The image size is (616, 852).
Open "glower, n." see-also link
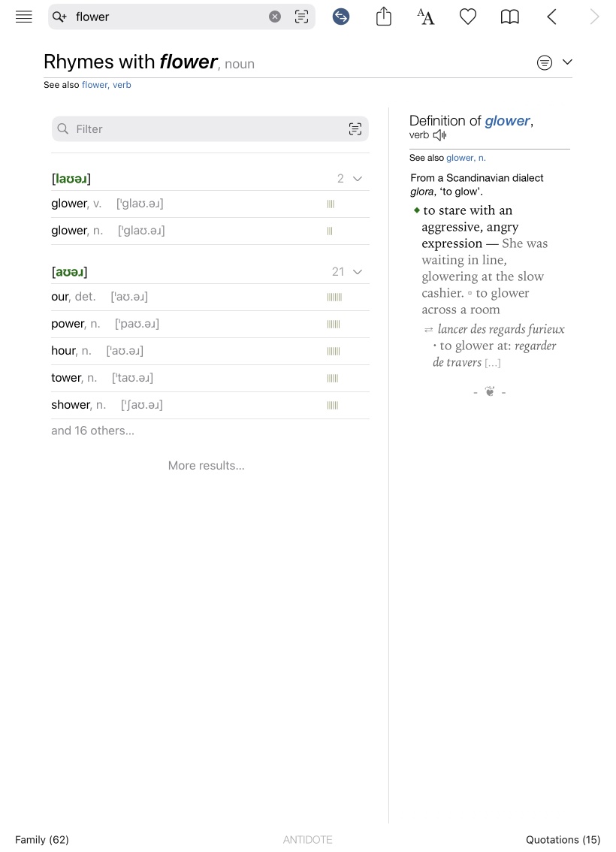pyautogui.click(x=466, y=158)
